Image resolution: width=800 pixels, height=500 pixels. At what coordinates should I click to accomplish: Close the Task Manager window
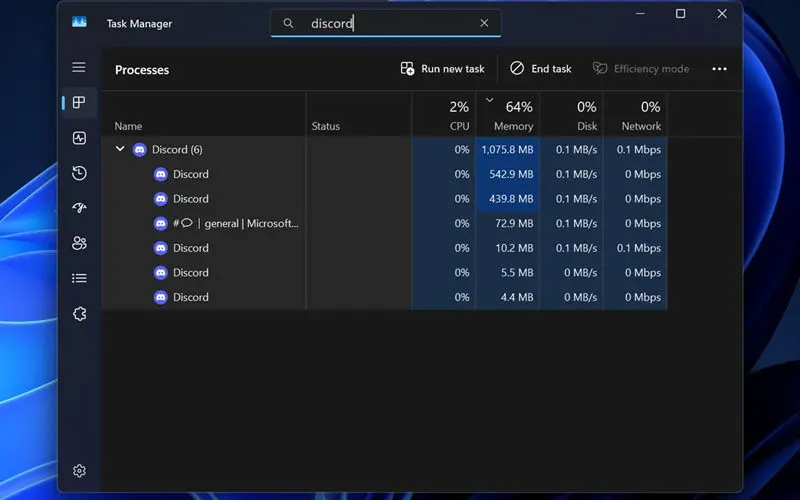point(722,14)
